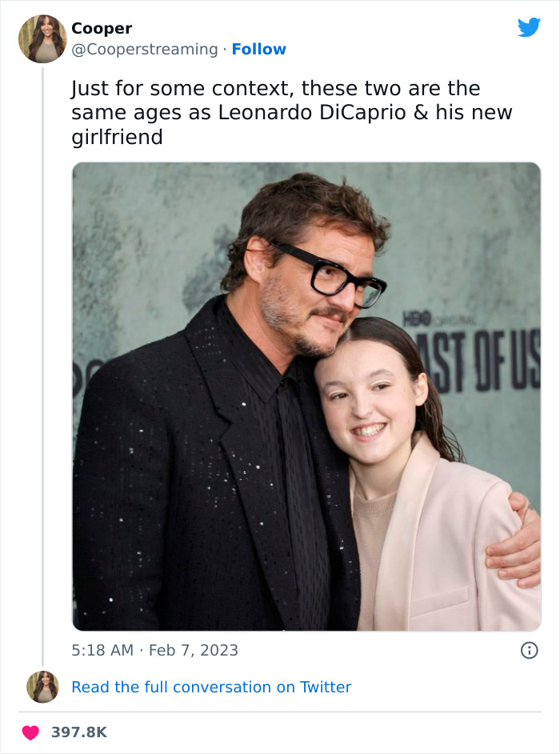This screenshot has height=754, width=560.
Task: Read the full conversation on Twitter
Action: (x=211, y=687)
